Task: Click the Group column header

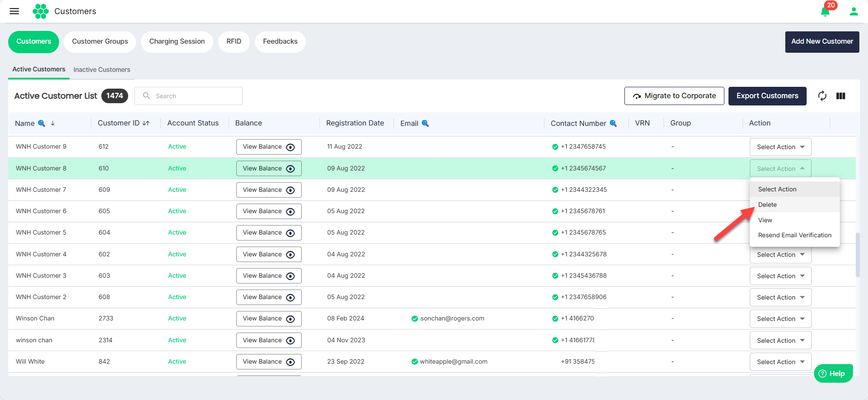Action: click(x=680, y=123)
